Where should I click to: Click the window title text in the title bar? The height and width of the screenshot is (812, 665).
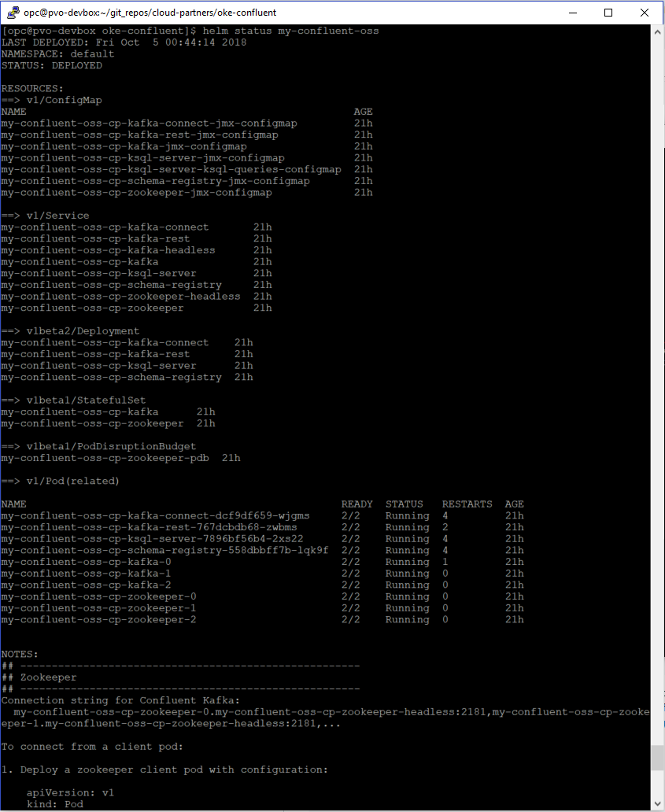click(x=150, y=13)
